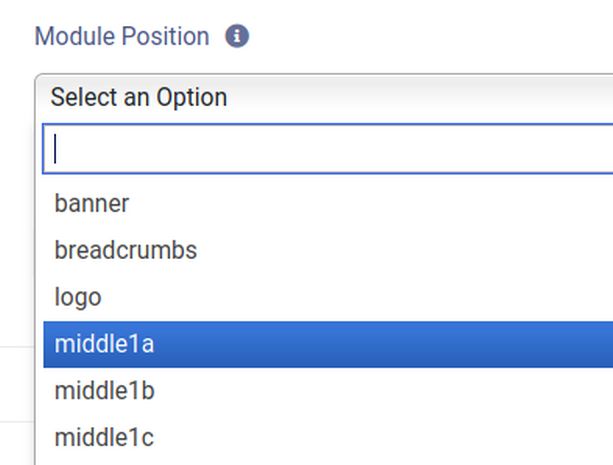
Task: Click the circular information icon
Action: click(237, 36)
